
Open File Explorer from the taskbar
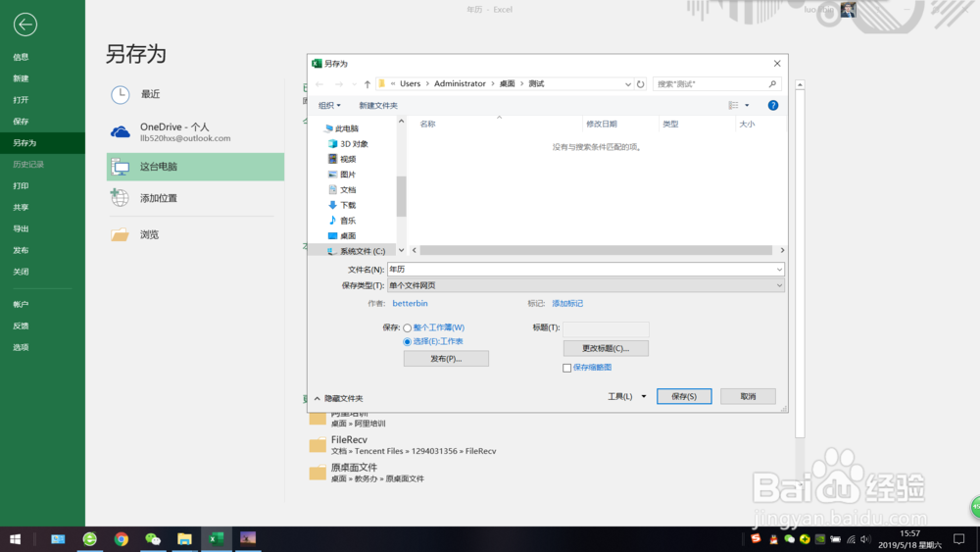click(184, 539)
